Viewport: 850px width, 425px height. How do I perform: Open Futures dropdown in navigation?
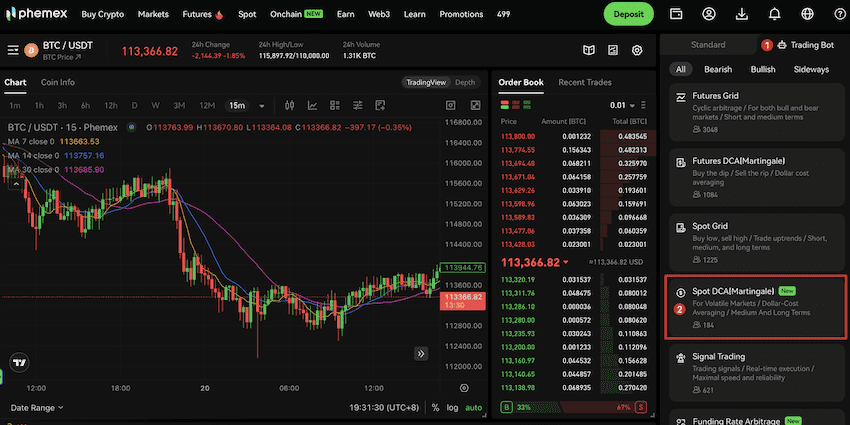203,14
